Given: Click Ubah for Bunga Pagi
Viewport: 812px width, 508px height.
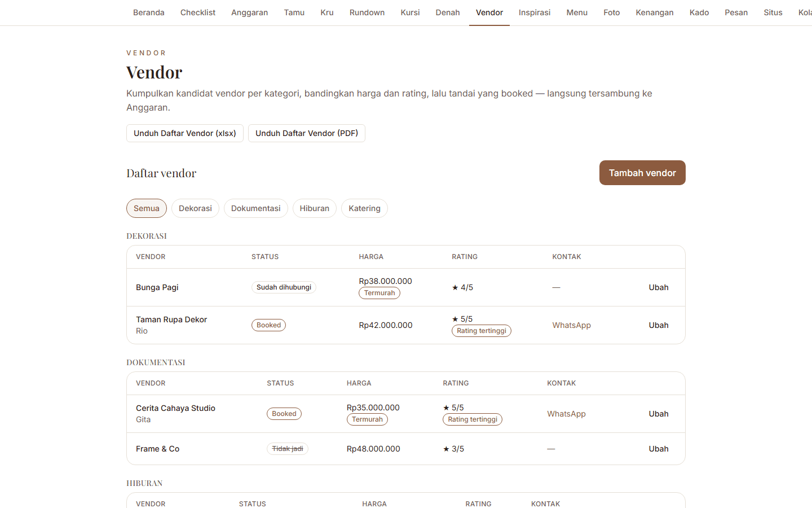Looking at the screenshot, I should click(659, 287).
